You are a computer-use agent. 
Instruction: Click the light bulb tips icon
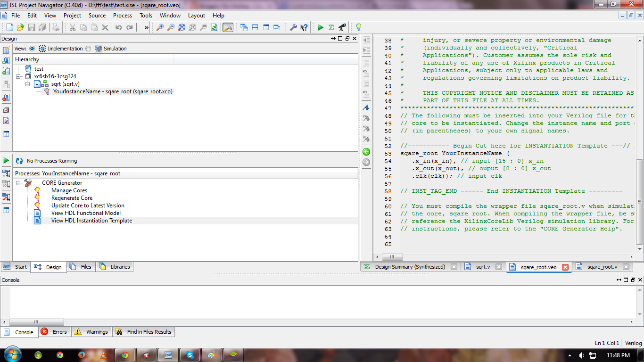coord(358,27)
